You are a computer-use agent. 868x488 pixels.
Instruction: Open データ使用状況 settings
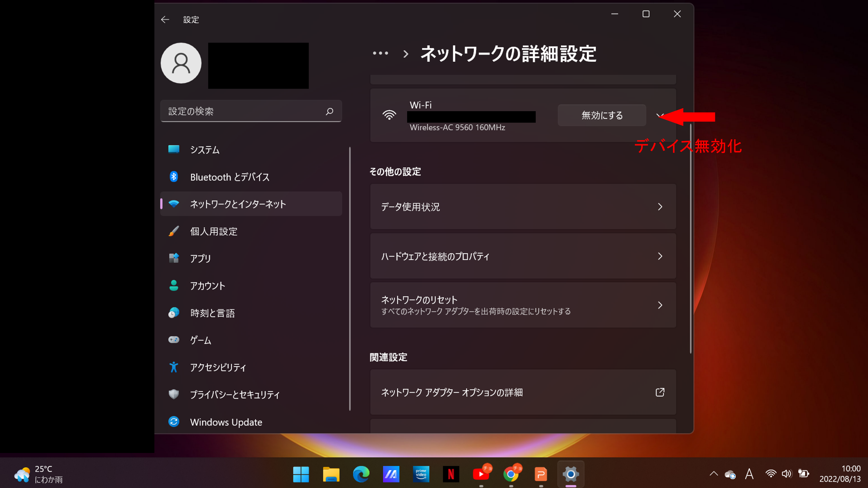coord(523,206)
